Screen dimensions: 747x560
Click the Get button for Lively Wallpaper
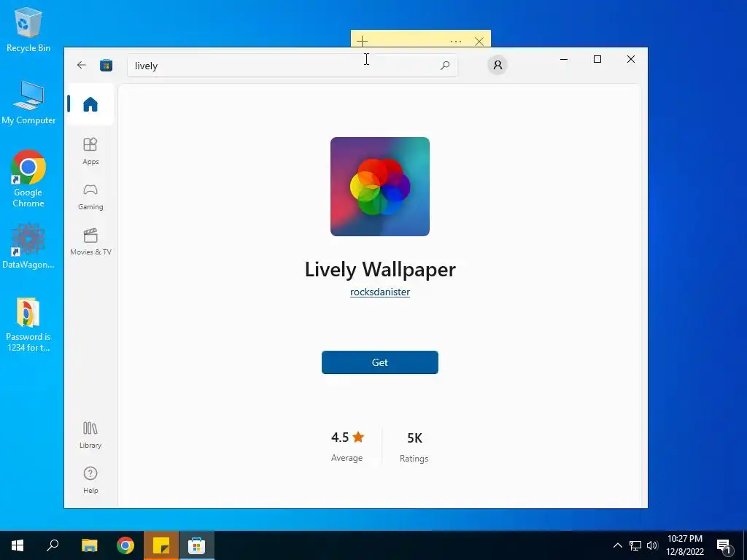coord(379,362)
